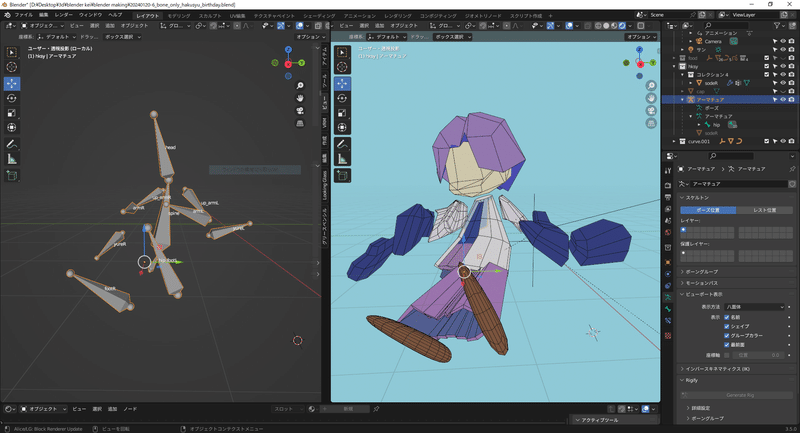Viewport: 800px width, 433px height.
Task: Select the Add Cube tool in left viewport
Action: [12, 176]
